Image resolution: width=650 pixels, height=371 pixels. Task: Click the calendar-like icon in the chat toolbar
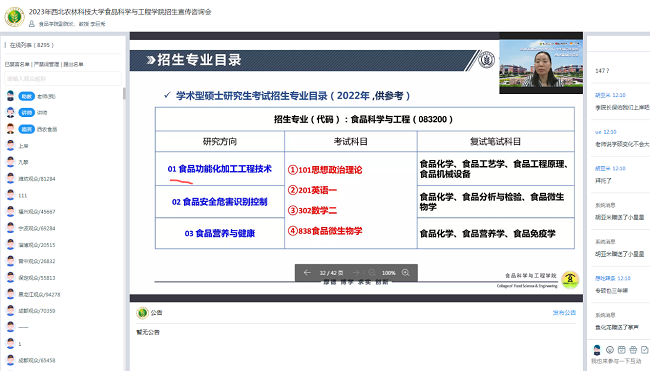621,349
